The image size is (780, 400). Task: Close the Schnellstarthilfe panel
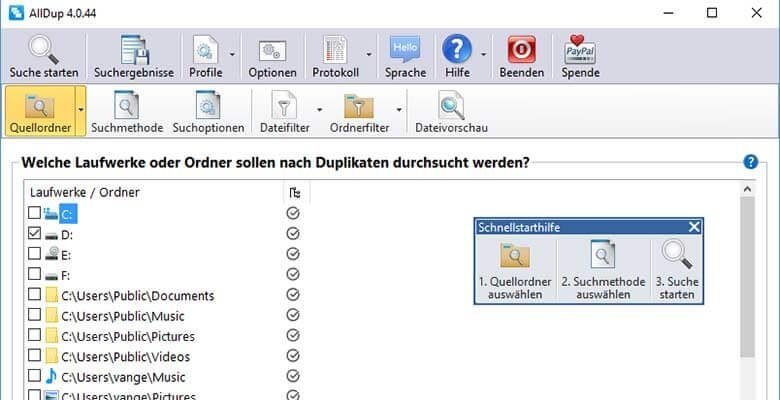tap(694, 227)
